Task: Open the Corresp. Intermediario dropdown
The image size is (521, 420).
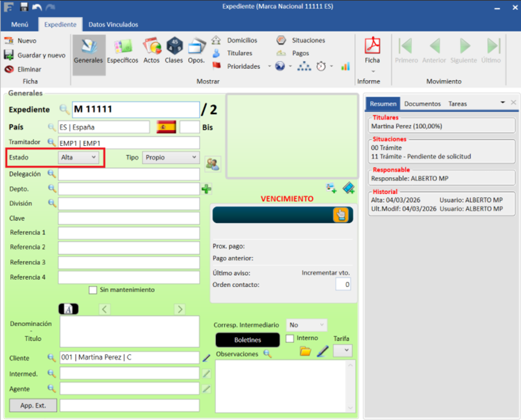Action: click(306, 325)
